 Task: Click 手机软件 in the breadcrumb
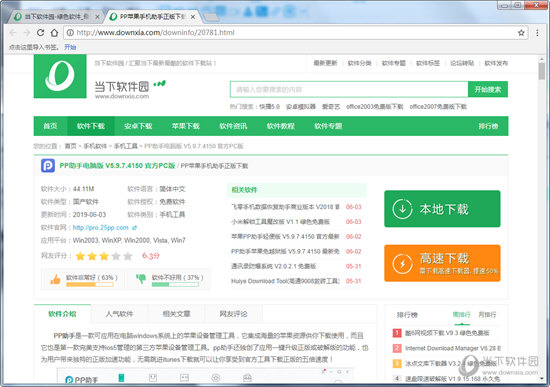pyautogui.click(x=95, y=146)
